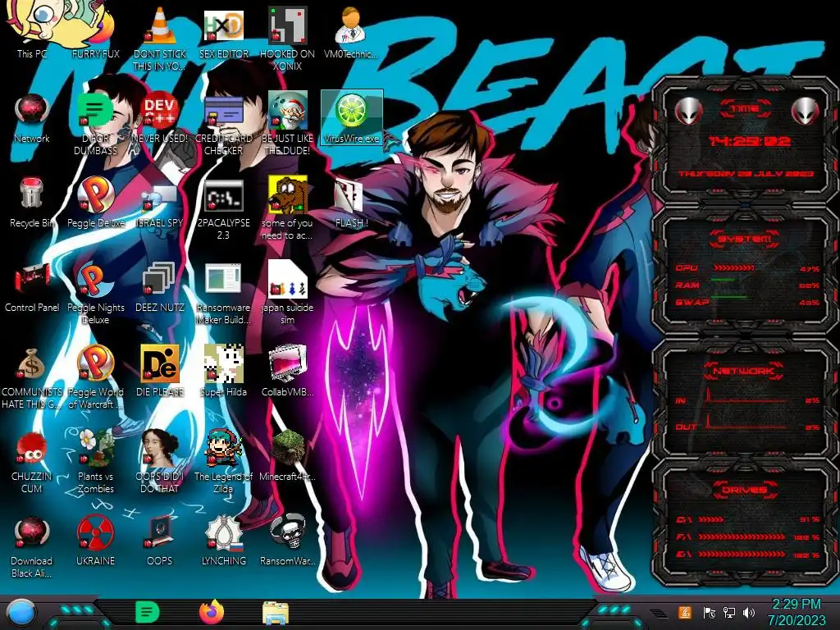Viewport: 840px width, 630px height.
Task: Launch the Santa icon BE JUST LIKE THE DUDE!
Action: (287, 125)
